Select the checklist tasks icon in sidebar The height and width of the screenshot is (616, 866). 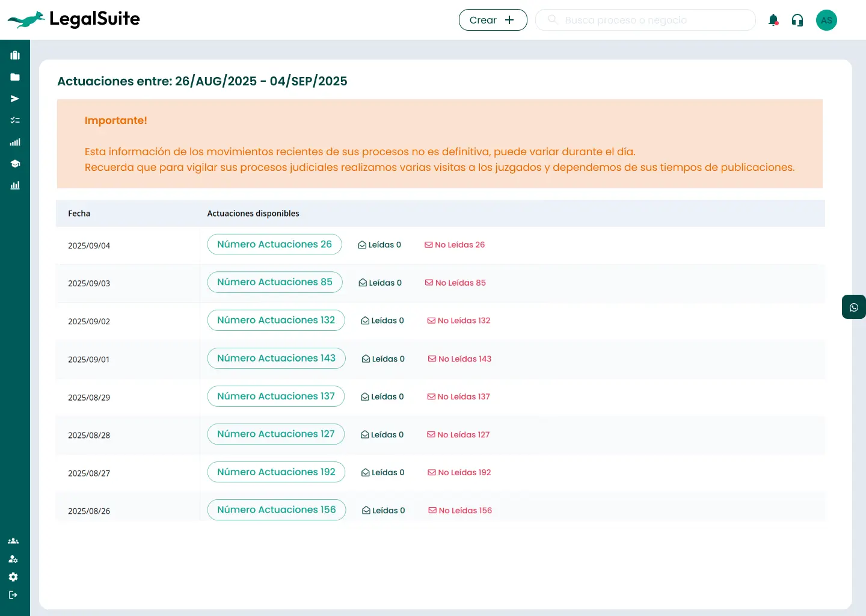click(15, 120)
